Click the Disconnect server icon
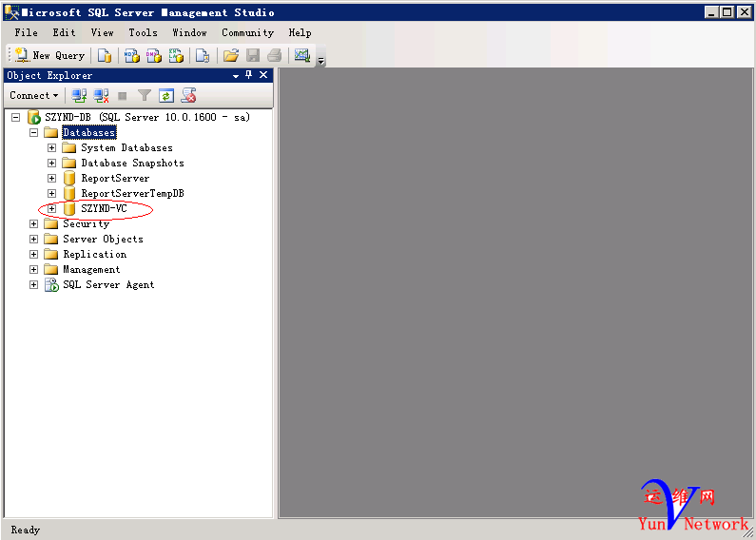 [x=101, y=95]
